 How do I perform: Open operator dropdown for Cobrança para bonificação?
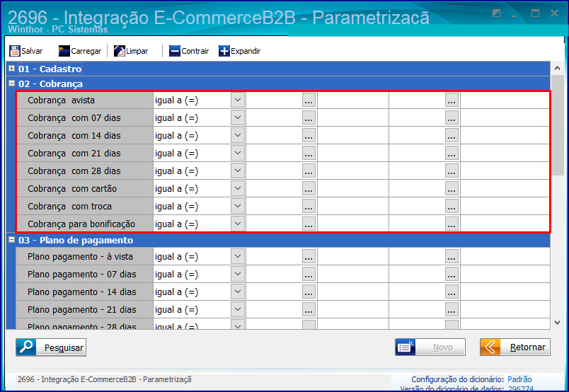[x=238, y=224]
